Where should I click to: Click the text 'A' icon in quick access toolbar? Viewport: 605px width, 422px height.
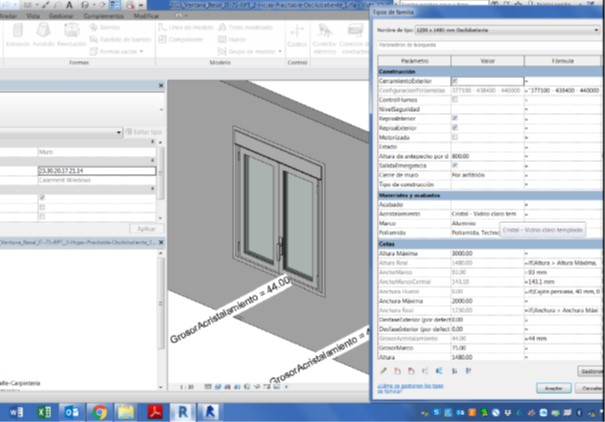pyautogui.click(x=69, y=5)
